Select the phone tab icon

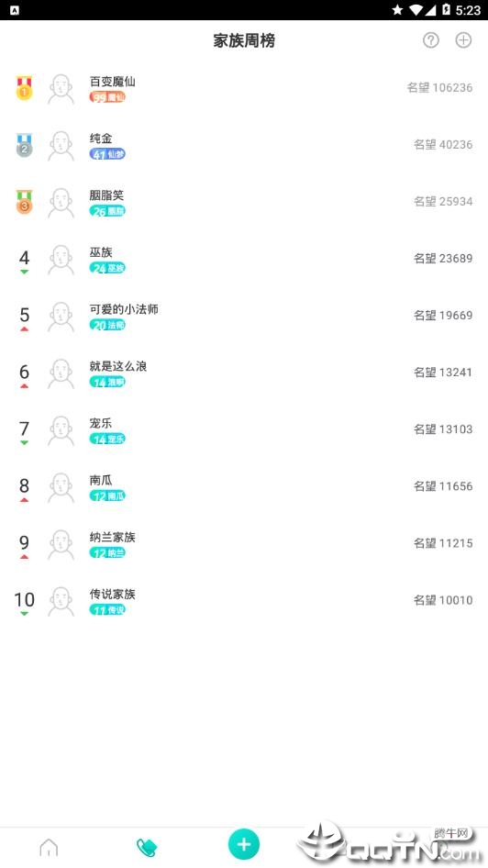coord(147,848)
